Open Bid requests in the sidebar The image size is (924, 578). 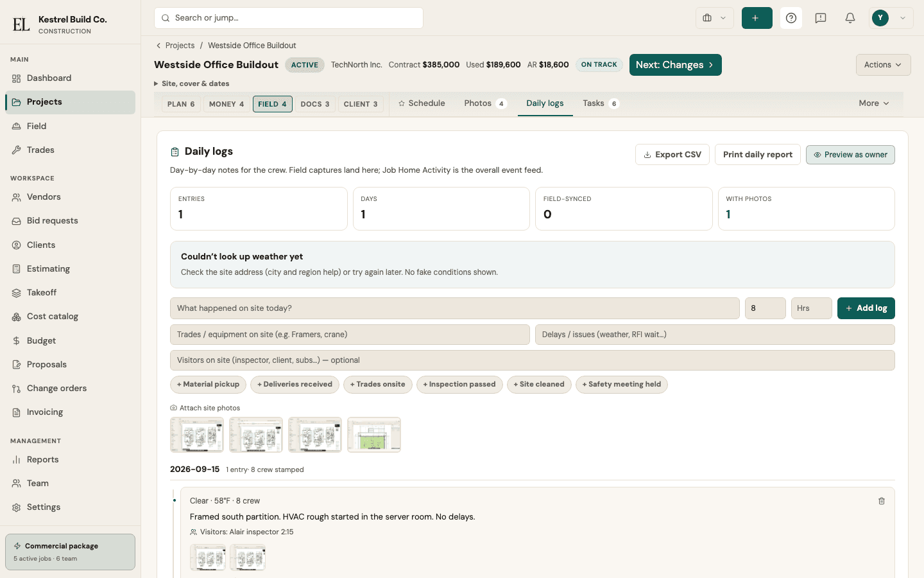pyautogui.click(x=70, y=221)
